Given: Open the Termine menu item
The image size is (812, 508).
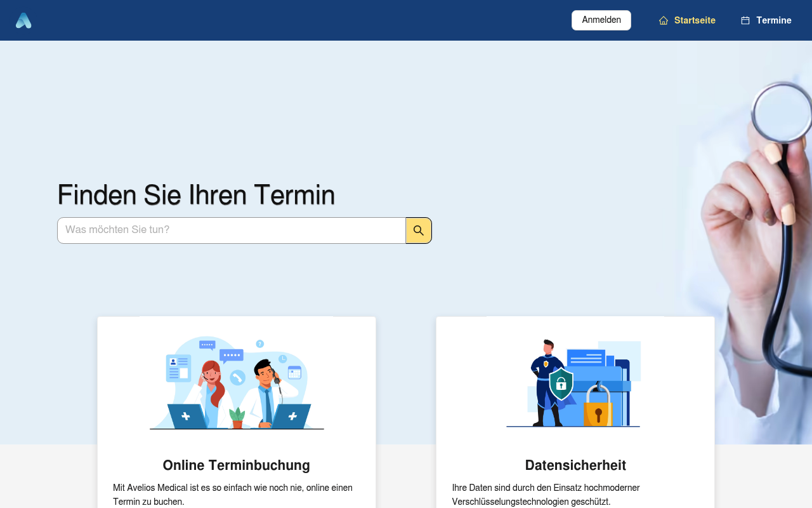Looking at the screenshot, I should coord(766,20).
